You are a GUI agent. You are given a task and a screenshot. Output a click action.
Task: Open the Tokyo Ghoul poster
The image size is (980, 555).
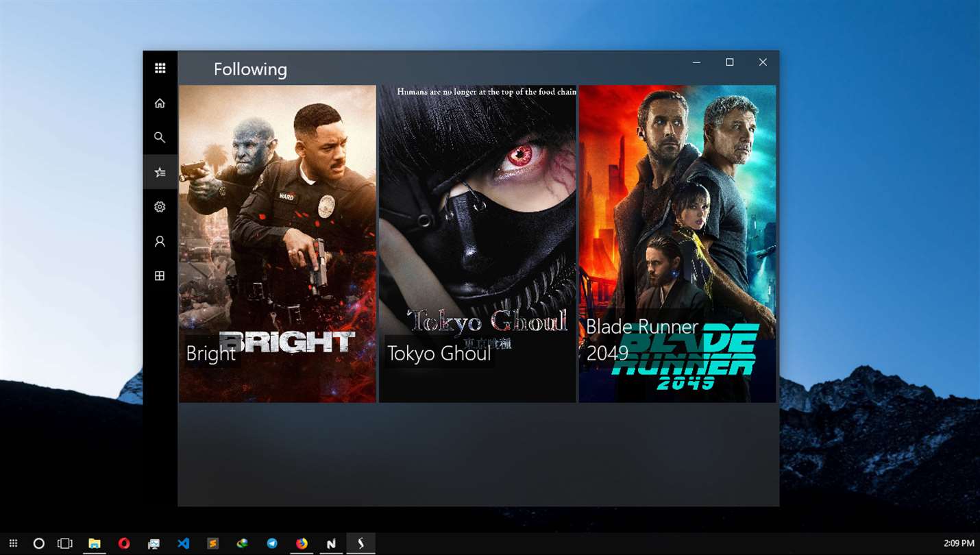click(478, 243)
